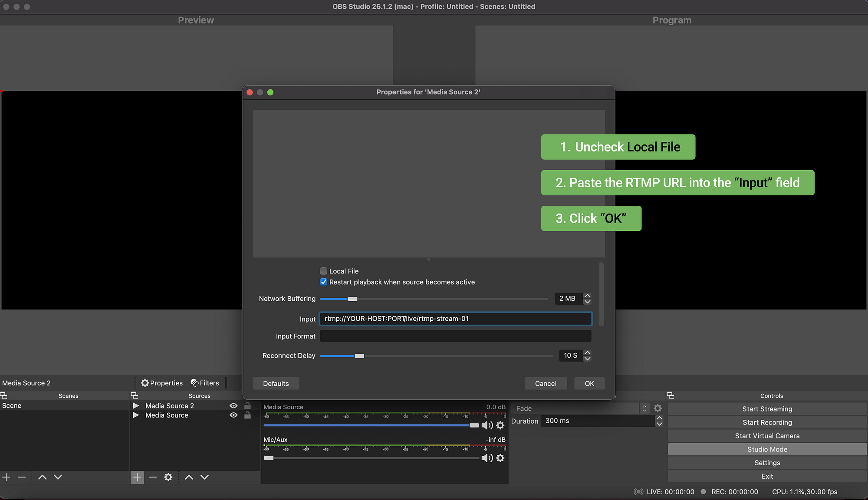Click scene move-down arrow icon
Image resolution: width=868 pixels, height=500 pixels.
pyautogui.click(x=59, y=477)
